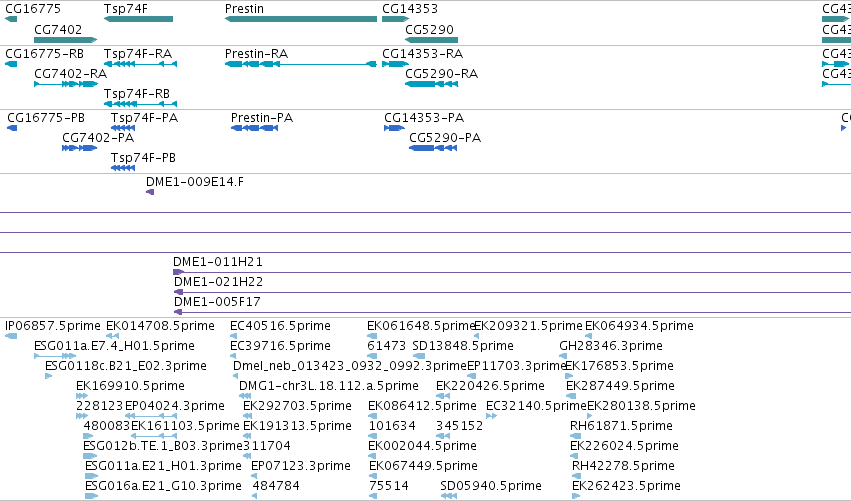The width and height of the screenshot is (851, 501).
Task: Open transcript CG14353-RA label
Action: click(423, 54)
